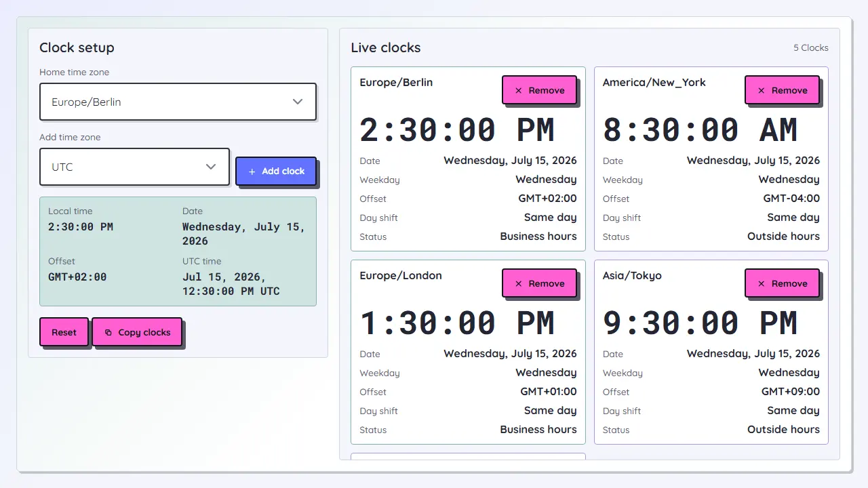Click the 2:30:00 PM time on Europe/Berlin card

pyautogui.click(x=457, y=130)
